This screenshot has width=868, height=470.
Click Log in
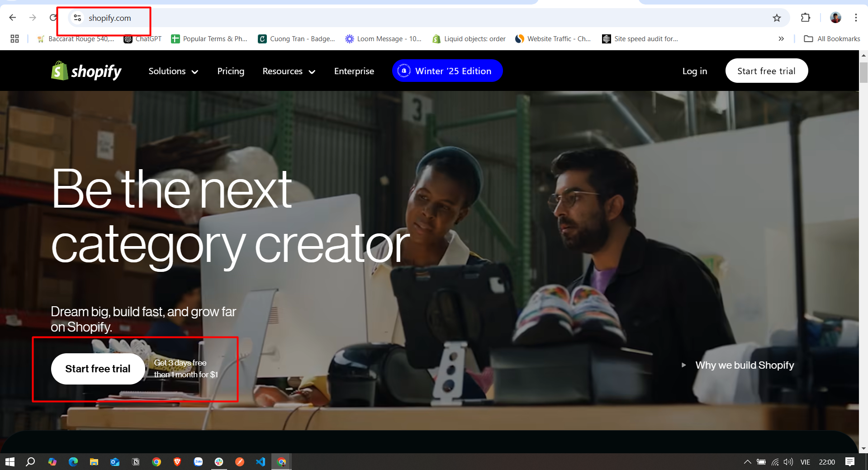tap(695, 71)
